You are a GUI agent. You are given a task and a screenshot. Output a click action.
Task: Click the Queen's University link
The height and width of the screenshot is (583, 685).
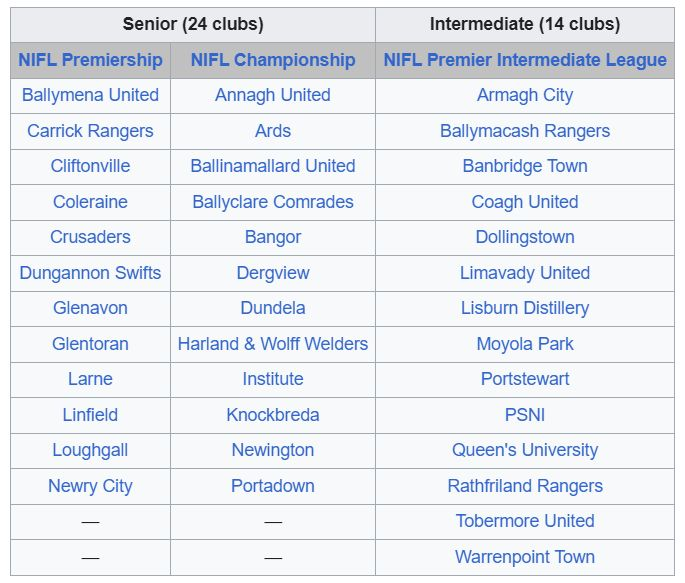pyautogui.click(x=525, y=450)
